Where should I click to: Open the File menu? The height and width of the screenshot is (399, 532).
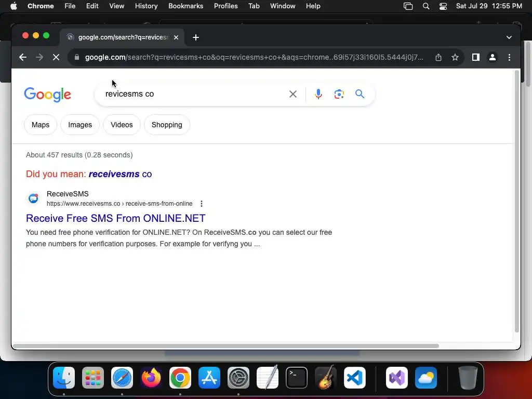[x=70, y=6]
